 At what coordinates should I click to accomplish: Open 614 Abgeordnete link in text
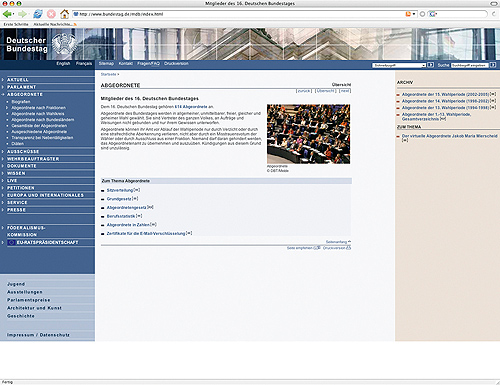click(191, 107)
